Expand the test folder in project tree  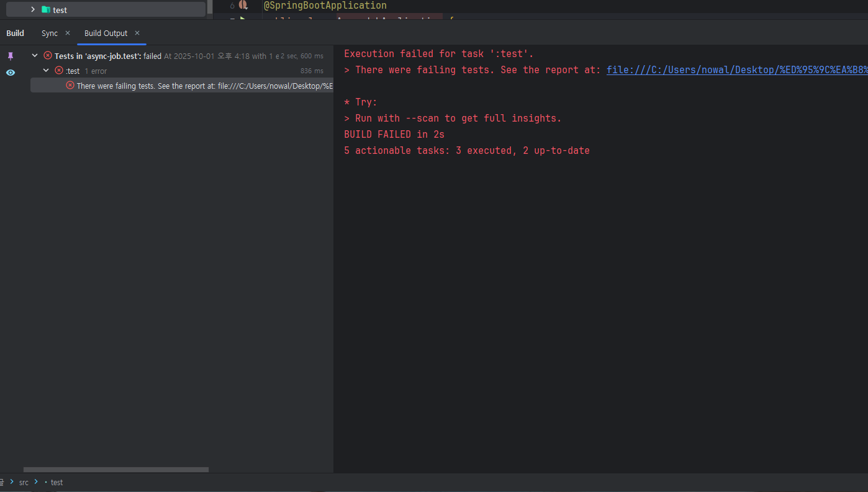tap(33, 9)
